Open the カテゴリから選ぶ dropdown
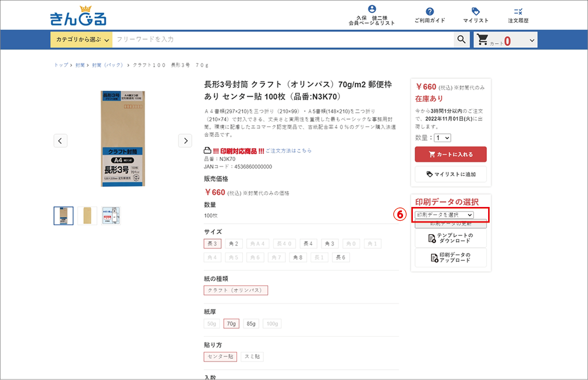This screenshot has height=380, width=588. 82,40
